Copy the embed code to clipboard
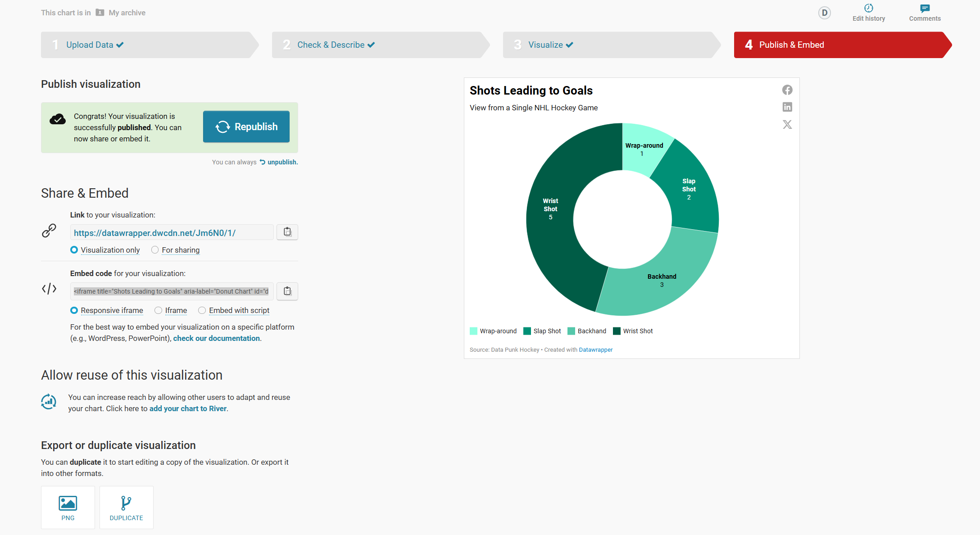Viewport: 980px width, 535px height. pos(287,291)
